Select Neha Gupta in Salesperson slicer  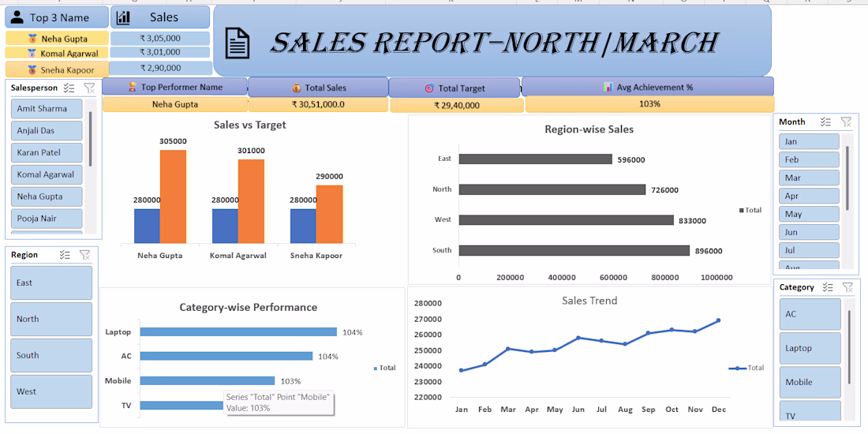coord(47,196)
